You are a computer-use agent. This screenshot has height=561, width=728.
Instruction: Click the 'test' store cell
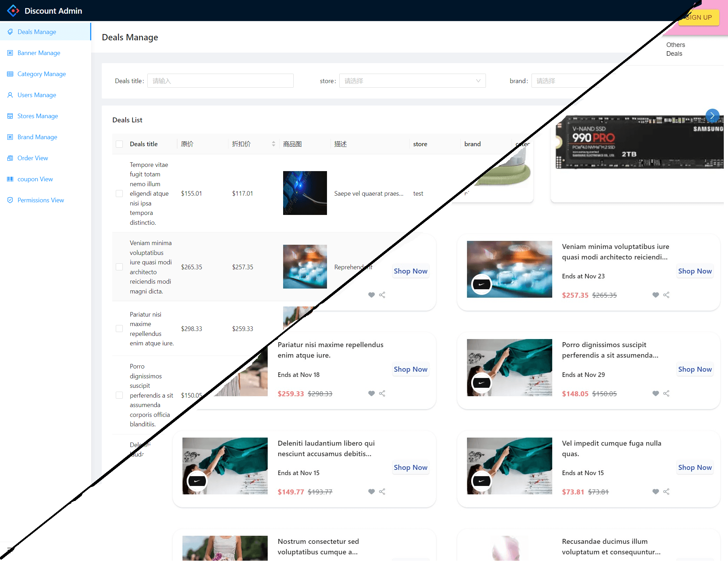(x=418, y=194)
